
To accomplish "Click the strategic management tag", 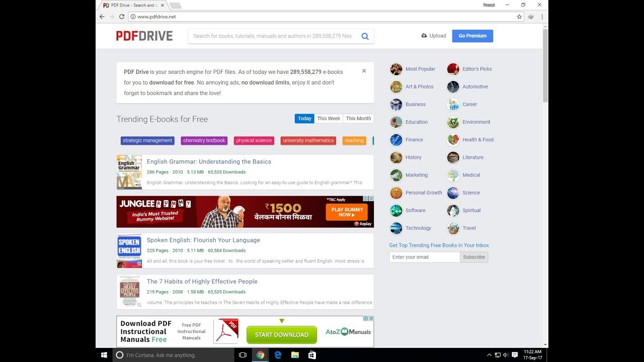I will coord(147,141).
